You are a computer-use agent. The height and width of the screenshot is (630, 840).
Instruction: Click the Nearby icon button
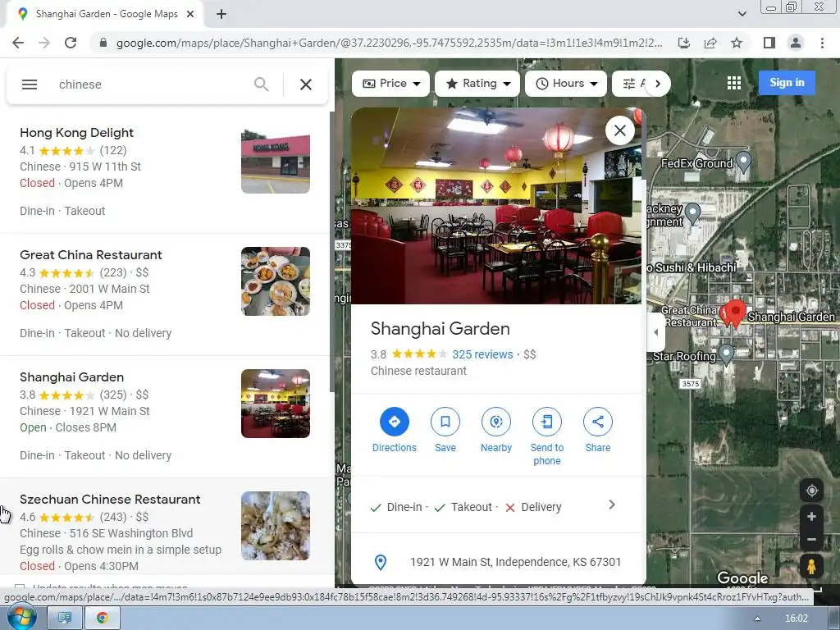(x=496, y=422)
